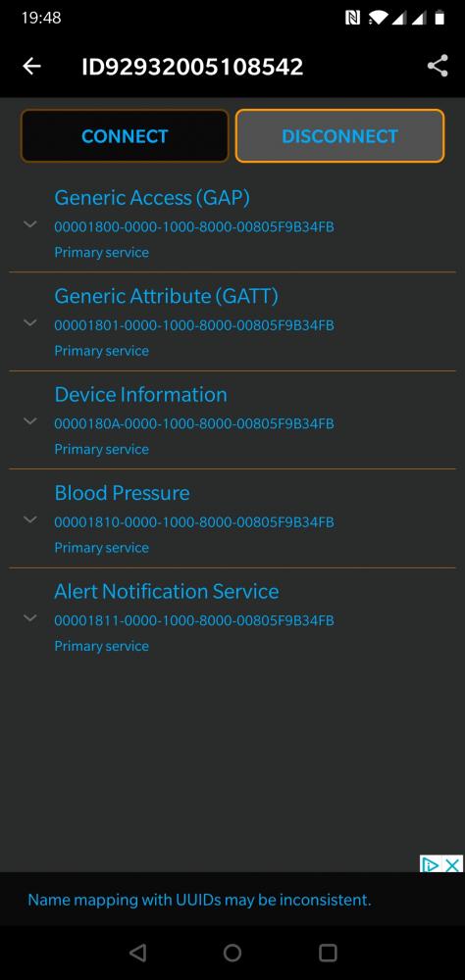Open recent apps square button
This screenshot has width=465, height=980.
[x=328, y=953]
